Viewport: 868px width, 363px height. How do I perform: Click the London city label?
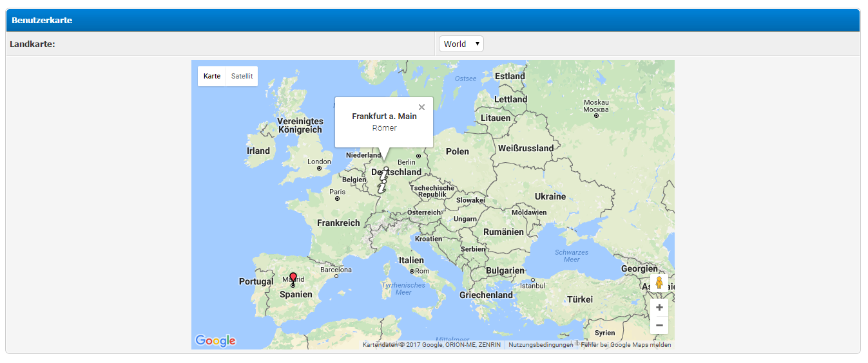[320, 162]
